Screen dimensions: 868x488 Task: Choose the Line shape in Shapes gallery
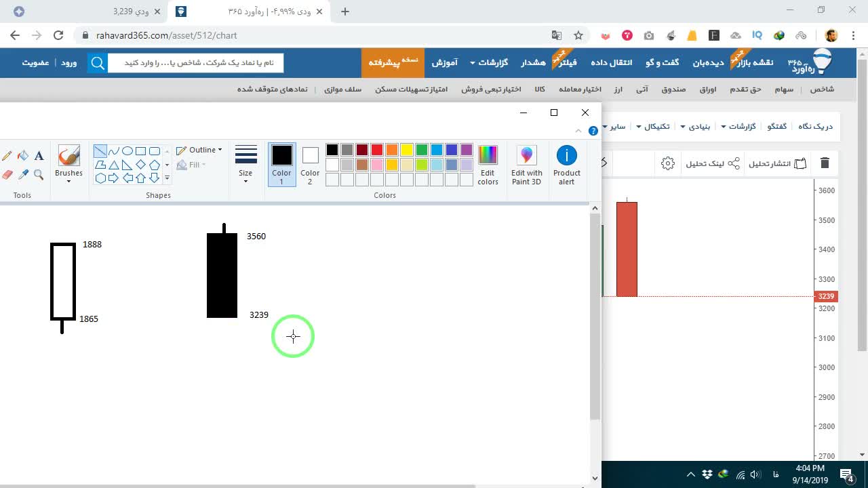[x=100, y=151]
